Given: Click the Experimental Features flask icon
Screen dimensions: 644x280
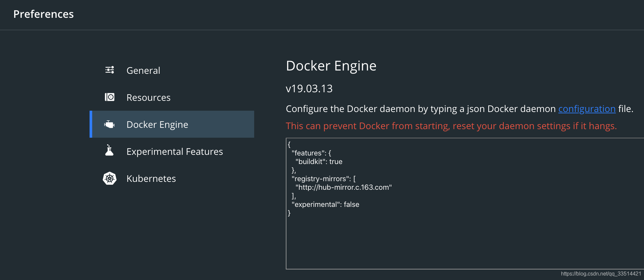Looking at the screenshot, I should (109, 150).
